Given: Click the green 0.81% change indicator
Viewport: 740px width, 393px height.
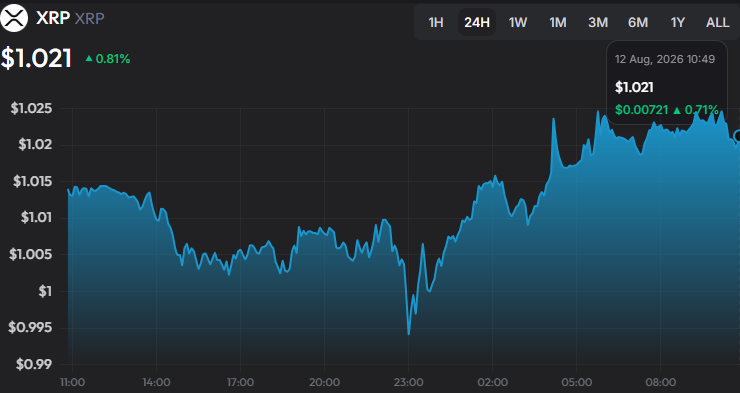Looking at the screenshot, I should click(108, 59).
